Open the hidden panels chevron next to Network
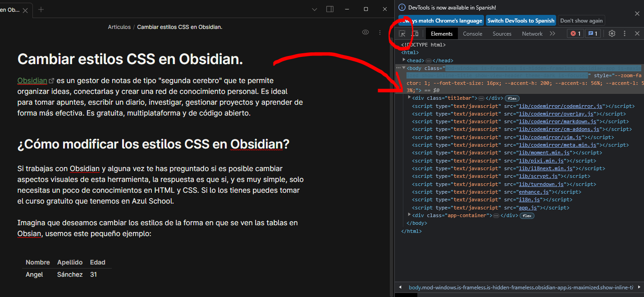Screen dimensions: 644x297 [553, 33]
